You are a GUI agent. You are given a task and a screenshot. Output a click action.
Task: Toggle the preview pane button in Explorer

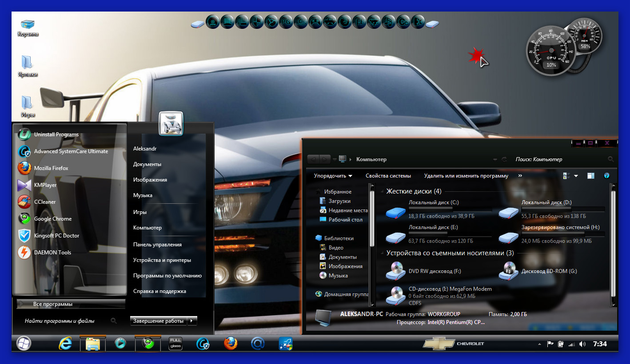point(590,176)
